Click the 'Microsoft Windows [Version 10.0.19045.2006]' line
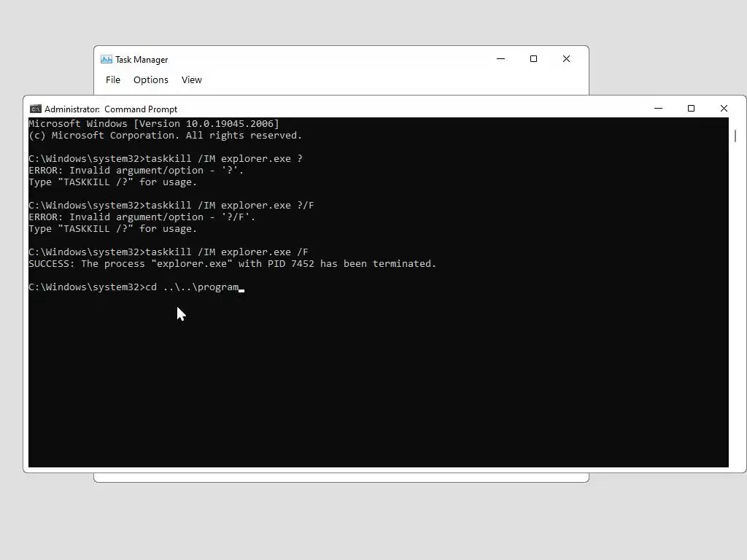The width and height of the screenshot is (747, 560). point(154,124)
